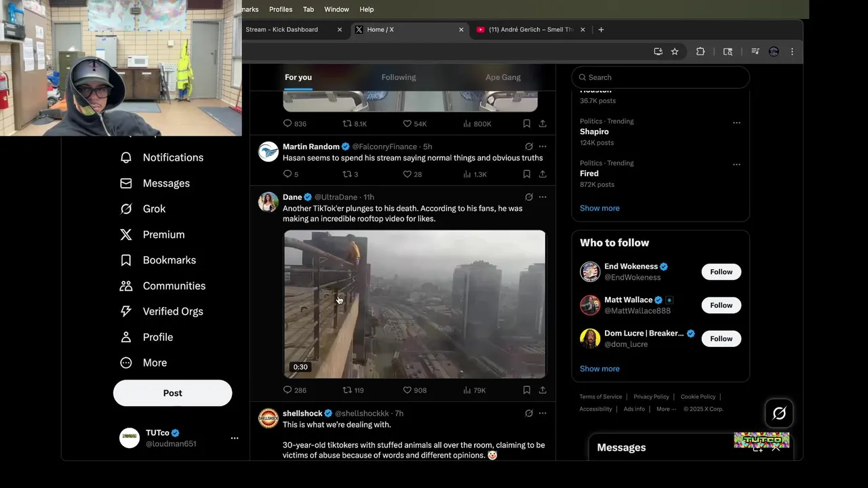Click Show more under Who to follow
This screenshot has width=868, height=488.
coord(599,369)
